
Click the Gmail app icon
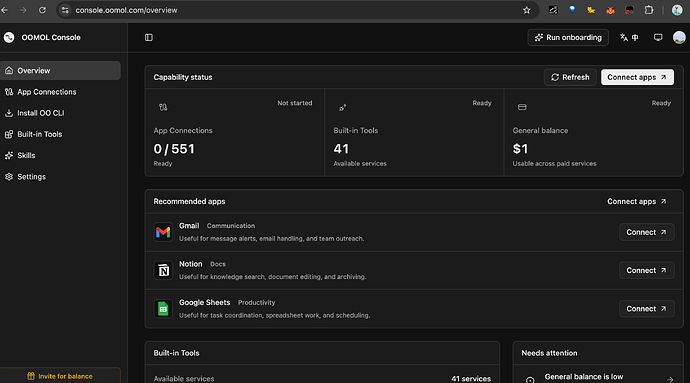click(163, 232)
